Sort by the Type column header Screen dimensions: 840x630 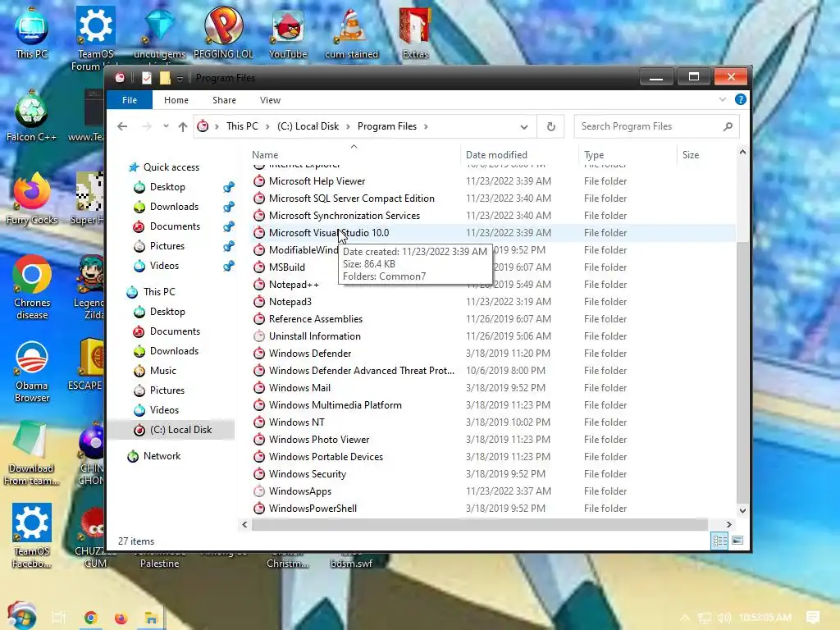coord(628,155)
